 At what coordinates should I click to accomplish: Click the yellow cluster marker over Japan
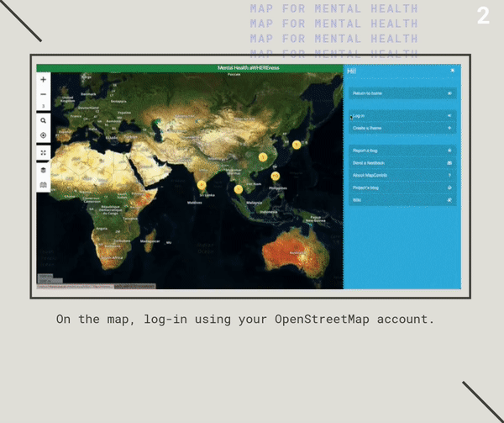pos(297,145)
